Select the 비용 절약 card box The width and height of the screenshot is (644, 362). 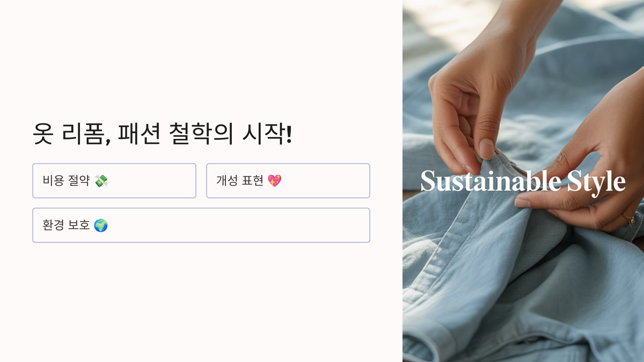point(114,181)
